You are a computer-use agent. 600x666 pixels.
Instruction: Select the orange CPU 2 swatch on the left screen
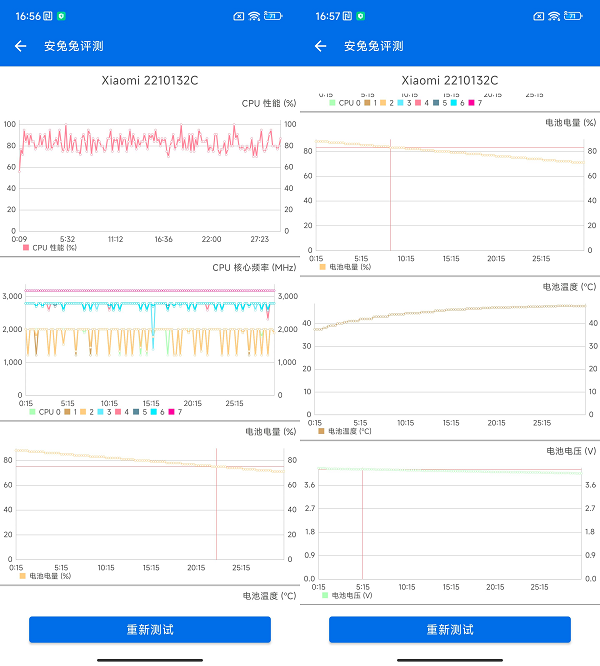click(83, 412)
